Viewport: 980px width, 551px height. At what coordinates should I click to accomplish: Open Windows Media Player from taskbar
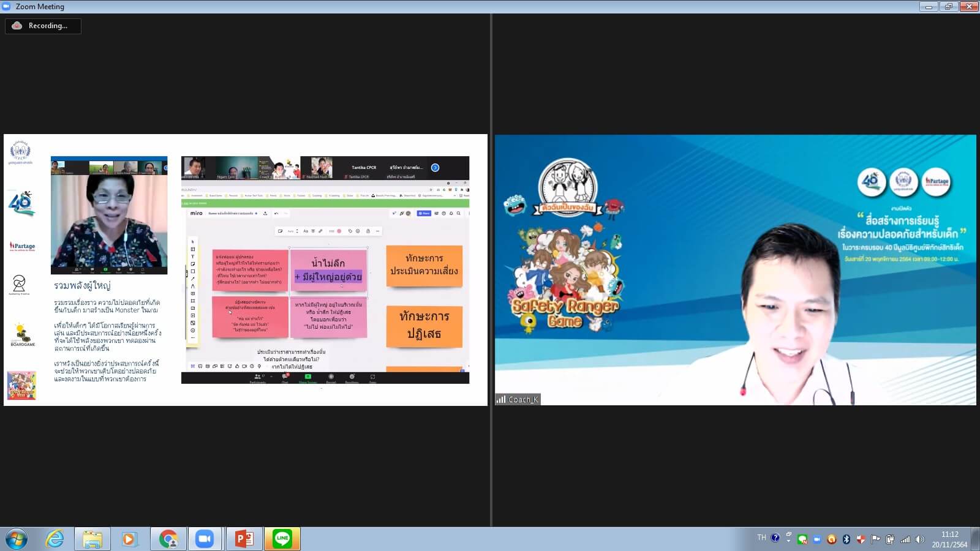click(x=129, y=539)
